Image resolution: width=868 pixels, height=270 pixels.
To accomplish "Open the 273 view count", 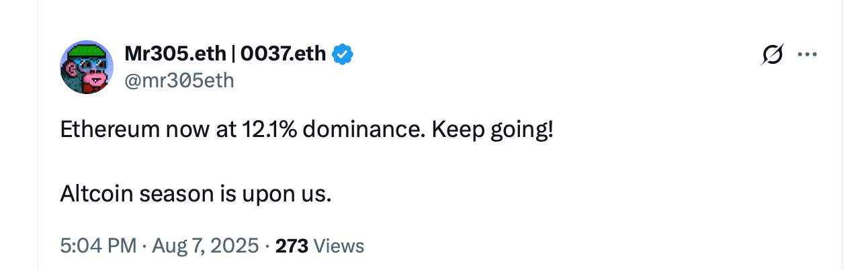I will pyautogui.click(x=292, y=246).
